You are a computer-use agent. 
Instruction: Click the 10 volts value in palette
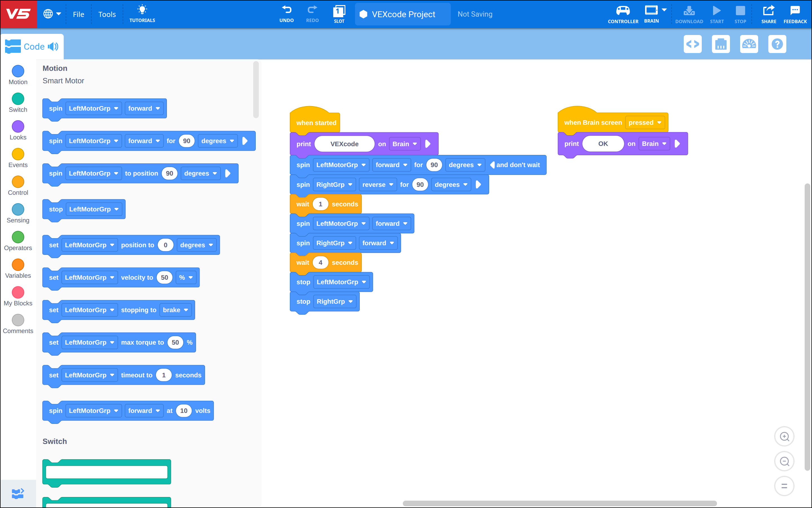(x=184, y=411)
